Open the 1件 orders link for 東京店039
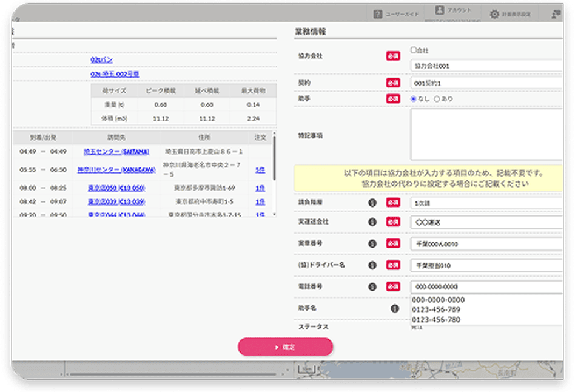This screenshot has height=392, width=575. point(260,202)
